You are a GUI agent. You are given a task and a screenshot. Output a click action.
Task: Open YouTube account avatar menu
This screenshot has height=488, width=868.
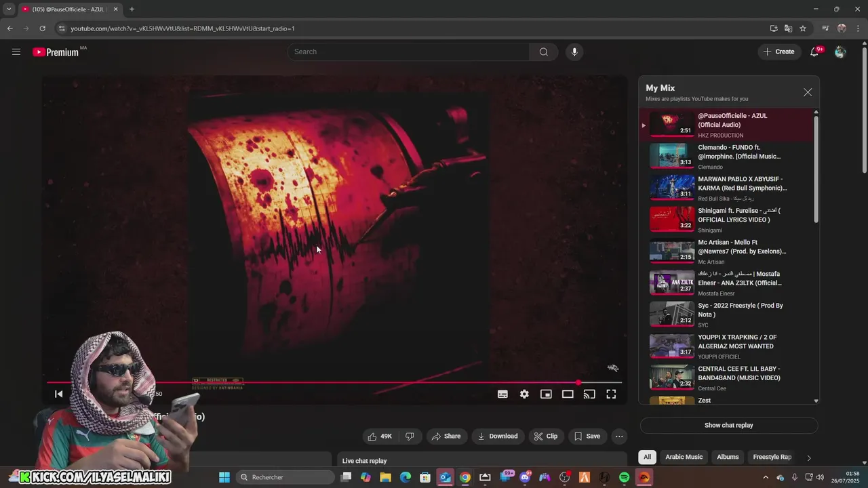(840, 52)
